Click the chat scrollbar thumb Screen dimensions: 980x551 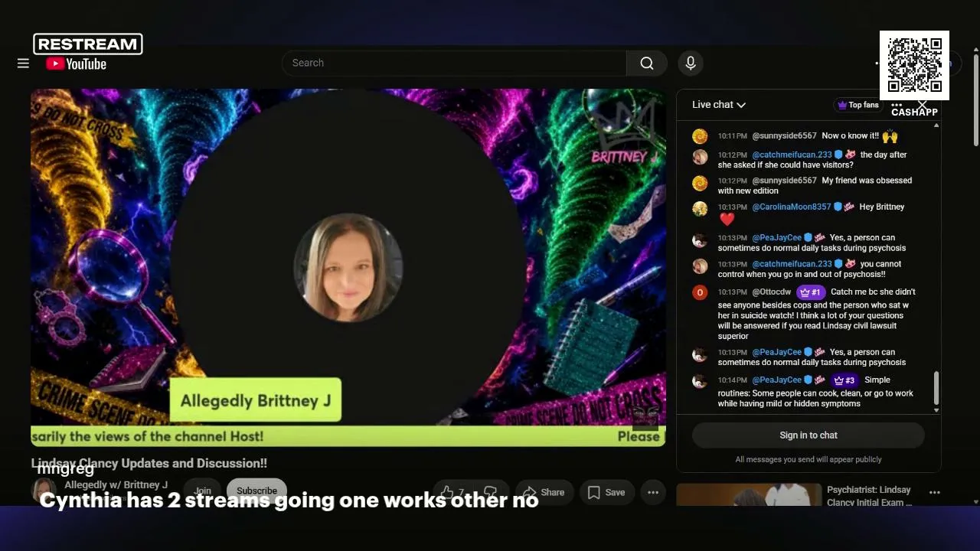936,389
